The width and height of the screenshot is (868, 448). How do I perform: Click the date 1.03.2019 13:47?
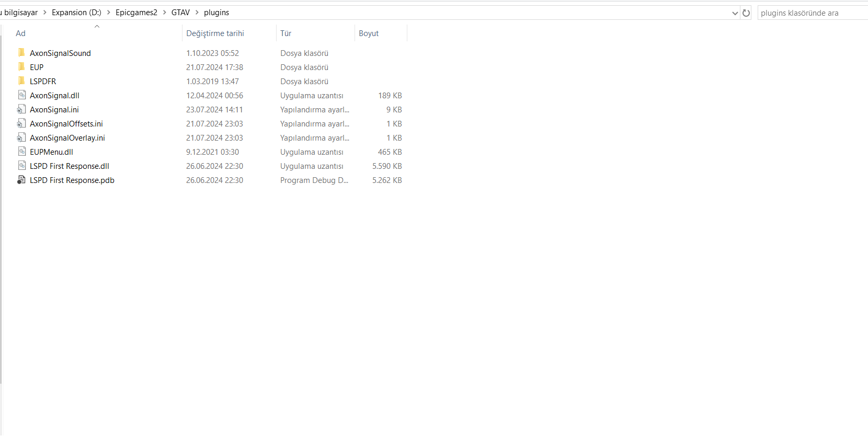pyautogui.click(x=212, y=82)
